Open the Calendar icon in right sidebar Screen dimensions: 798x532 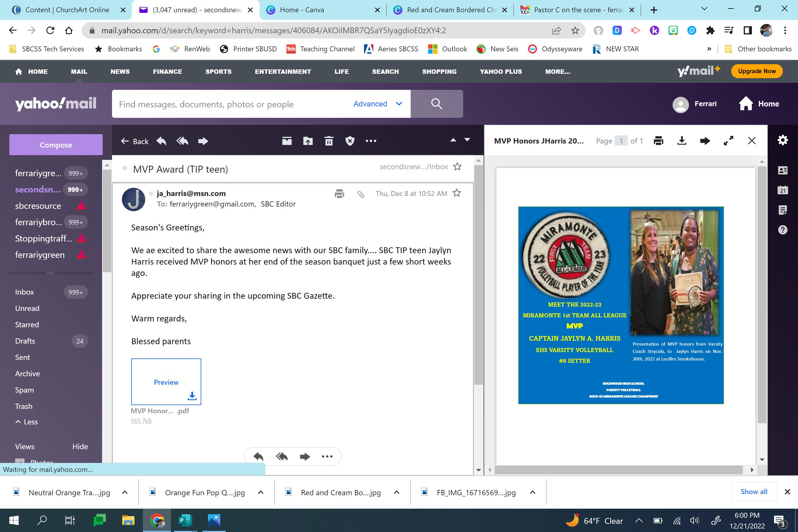coord(782,190)
